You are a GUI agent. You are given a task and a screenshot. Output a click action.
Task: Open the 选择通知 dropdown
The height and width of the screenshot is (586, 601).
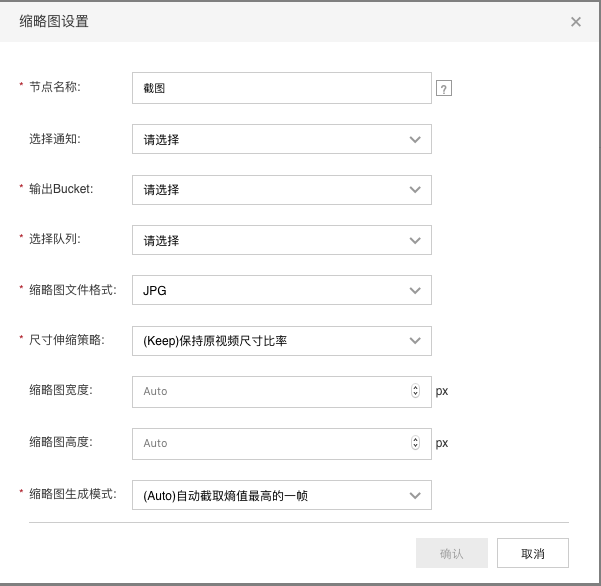click(x=282, y=139)
